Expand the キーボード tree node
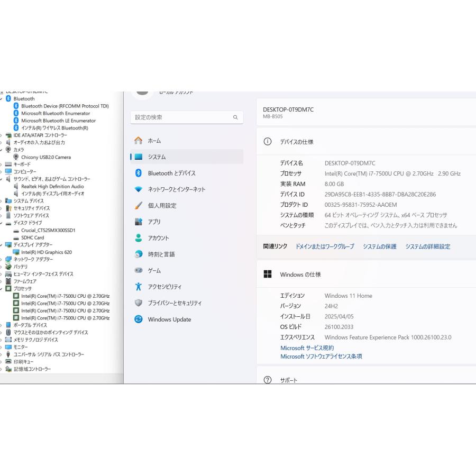This screenshot has height=476, width=476. (2, 164)
